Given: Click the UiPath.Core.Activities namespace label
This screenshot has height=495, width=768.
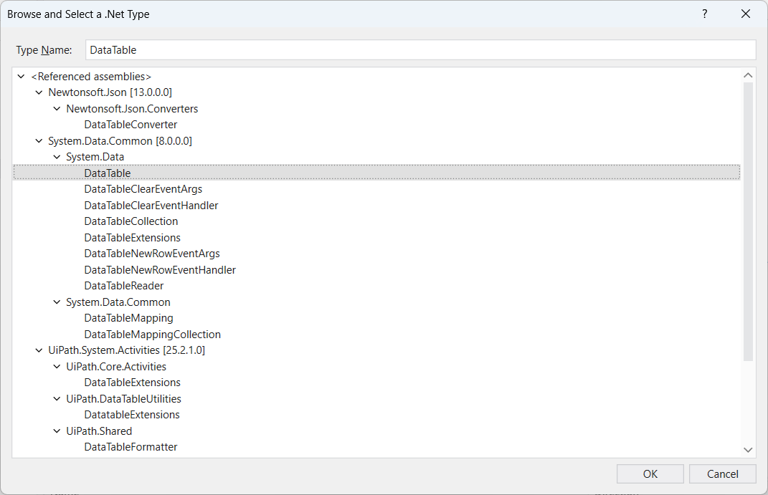Looking at the screenshot, I should 116,367.
